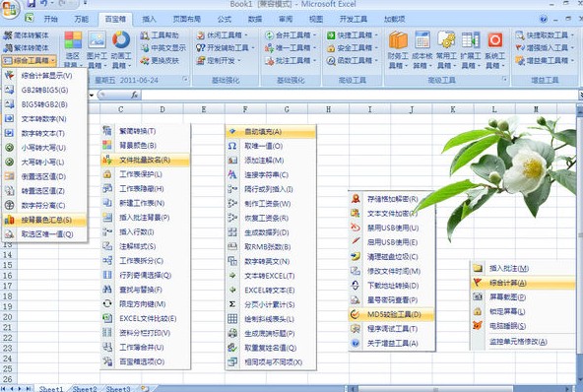The width and height of the screenshot is (583, 392).
Task: Open the 图片工具箱 picture icon
Action: point(97,39)
